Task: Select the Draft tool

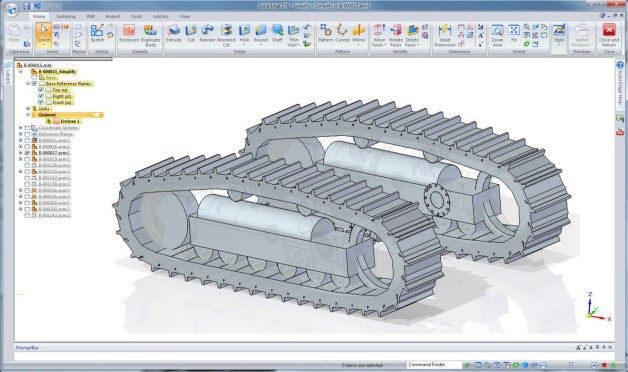Action: pos(277,33)
